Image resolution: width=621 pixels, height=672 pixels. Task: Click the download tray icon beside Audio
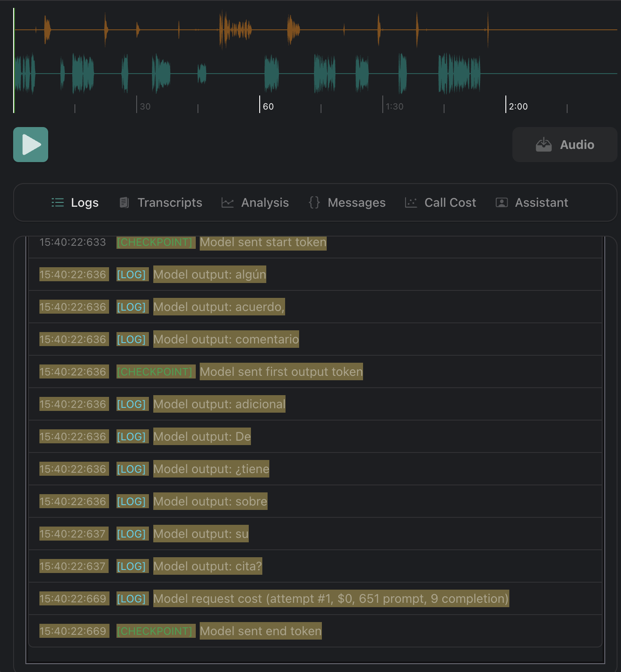[x=543, y=145]
